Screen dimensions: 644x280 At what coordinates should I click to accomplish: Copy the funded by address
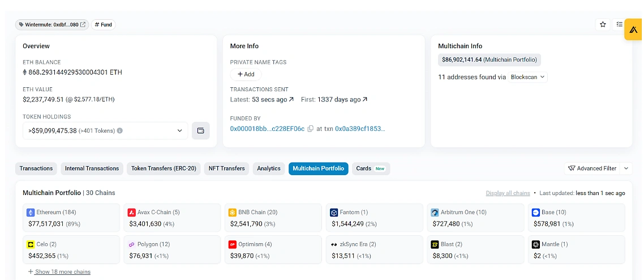311,129
